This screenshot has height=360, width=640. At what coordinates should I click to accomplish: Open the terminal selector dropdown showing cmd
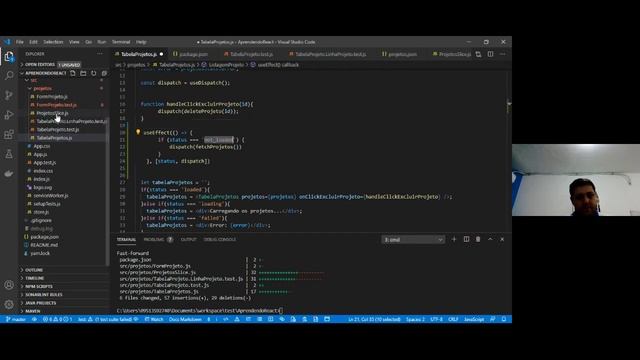(413, 240)
